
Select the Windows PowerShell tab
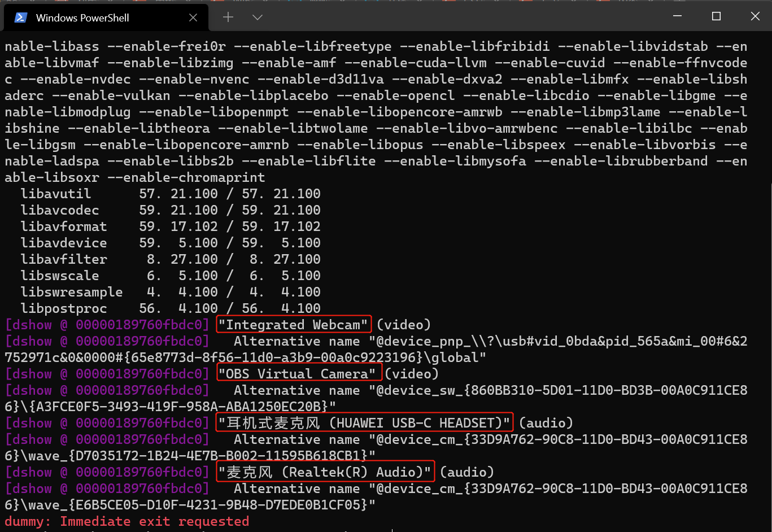click(x=106, y=18)
